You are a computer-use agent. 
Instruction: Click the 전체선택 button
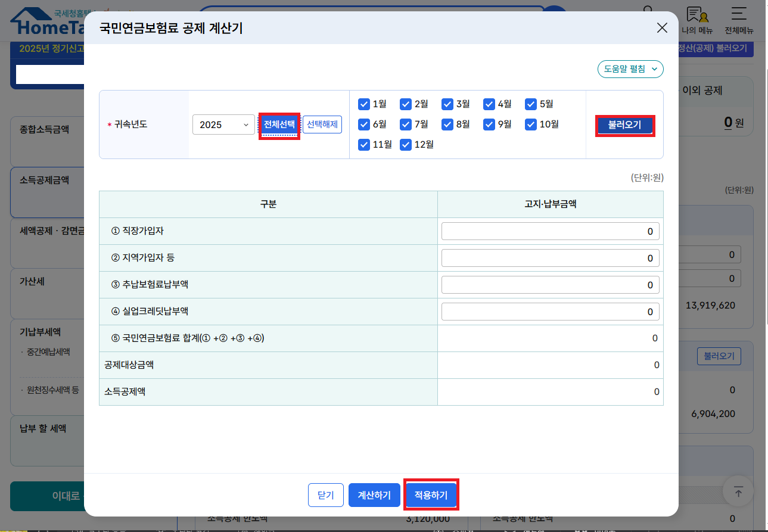pos(279,125)
